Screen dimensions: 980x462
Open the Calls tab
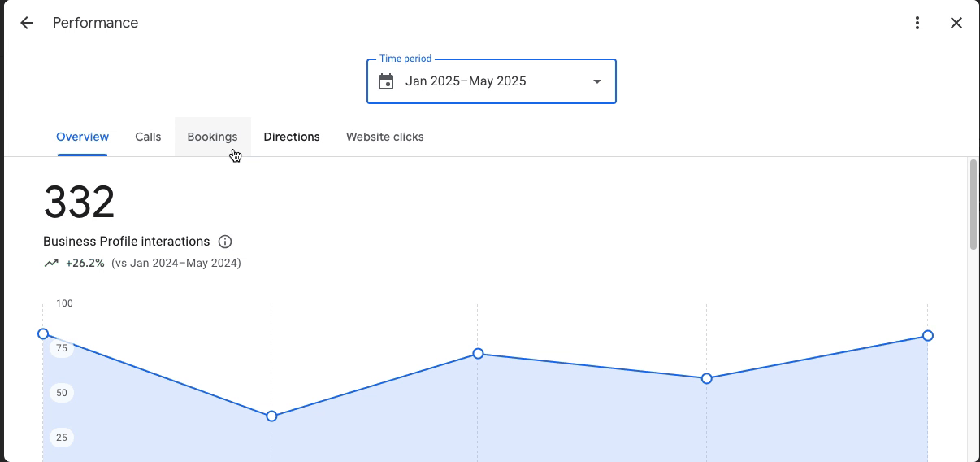click(148, 137)
